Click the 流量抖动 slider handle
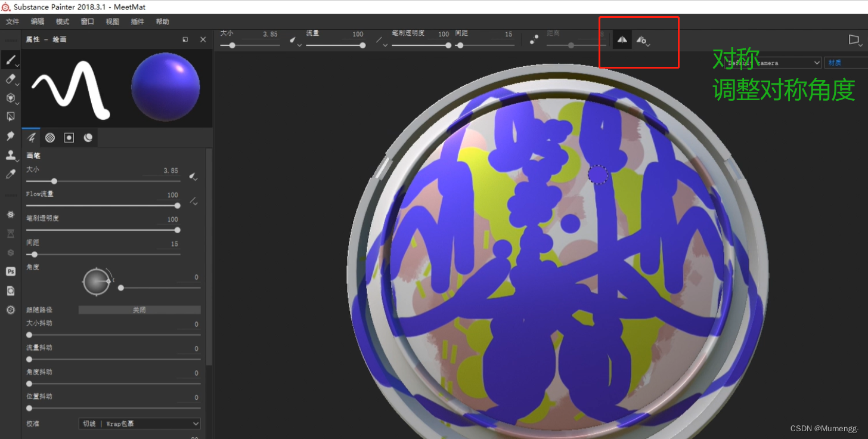Screen dimensions: 868x439 pos(29,359)
